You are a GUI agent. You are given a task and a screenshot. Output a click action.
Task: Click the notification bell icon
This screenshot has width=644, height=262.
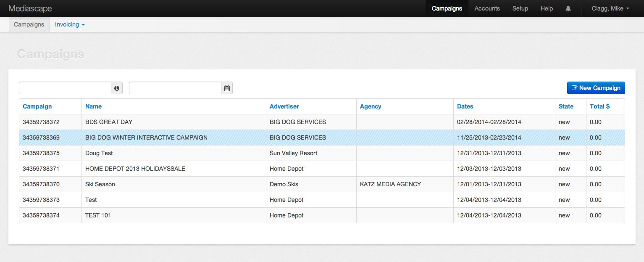point(568,8)
